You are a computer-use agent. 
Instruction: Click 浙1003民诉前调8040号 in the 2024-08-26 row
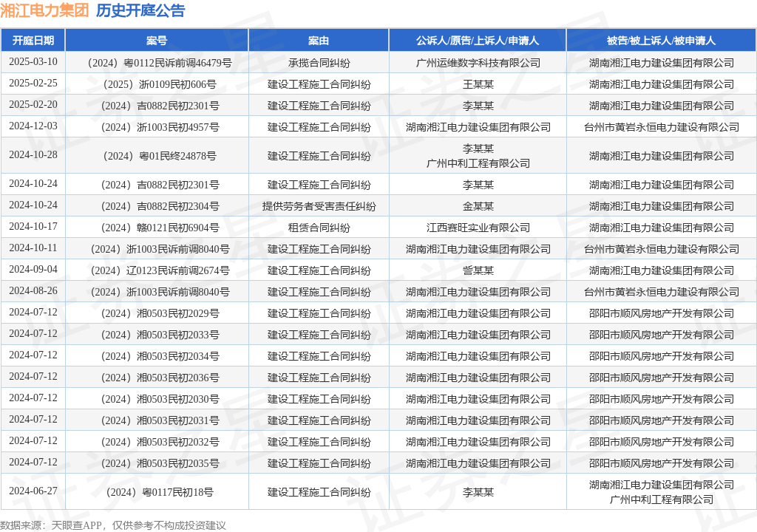[x=160, y=292]
